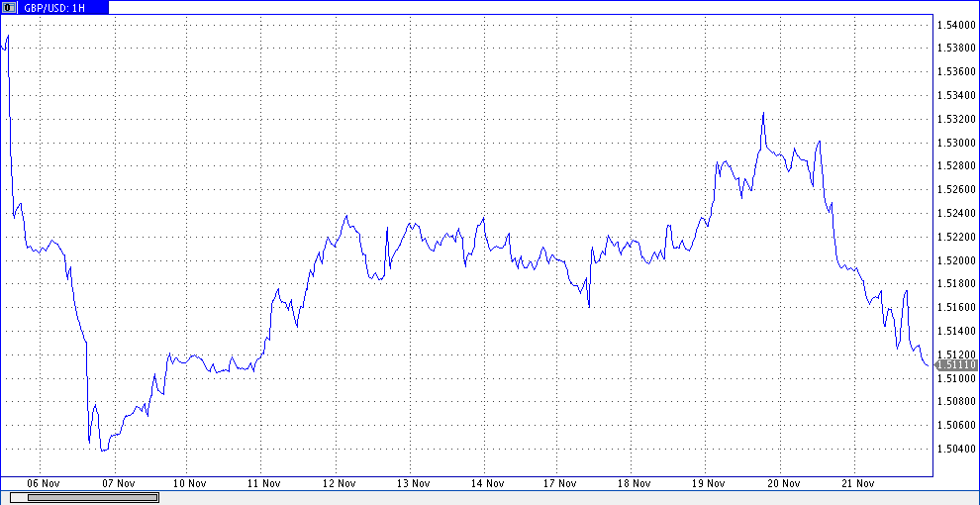Screen dimensions: 980x505
Task: Click the 1.53000 price axis label
Action: coord(956,143)
